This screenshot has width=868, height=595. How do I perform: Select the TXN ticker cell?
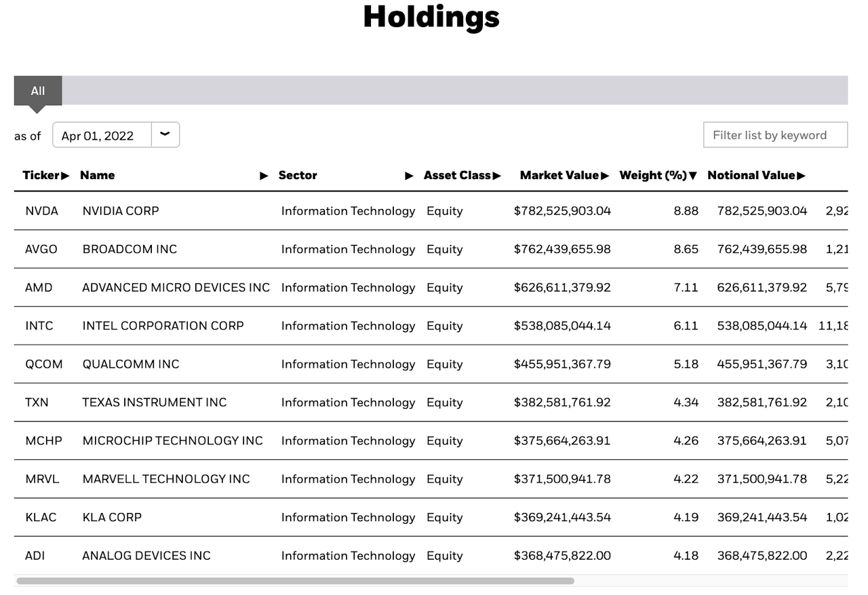(37, 402)
